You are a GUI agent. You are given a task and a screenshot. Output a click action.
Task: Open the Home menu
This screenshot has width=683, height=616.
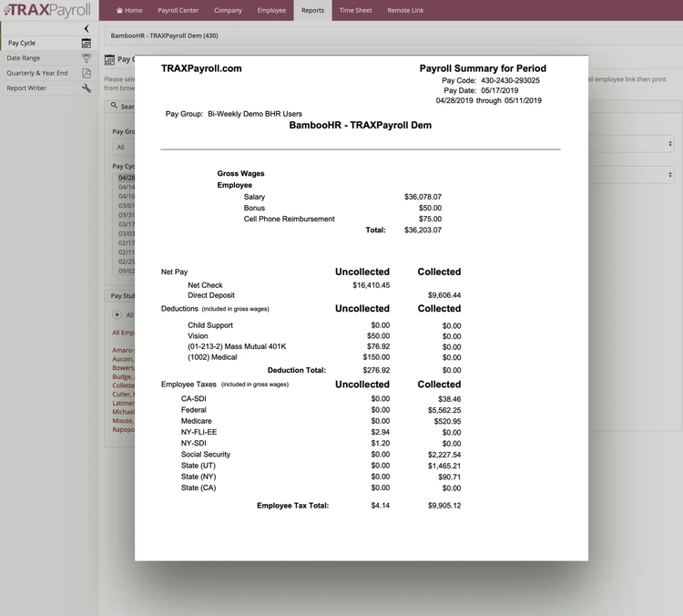click(x=129, y=10)
